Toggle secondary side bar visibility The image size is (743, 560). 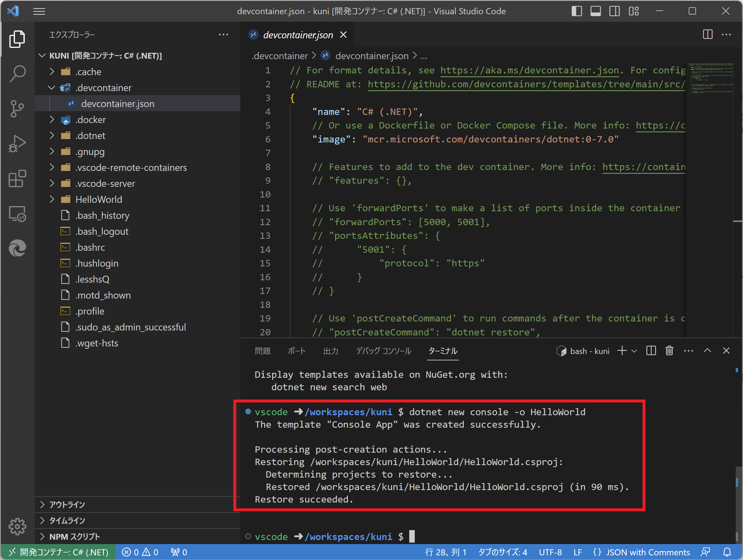point(614,11)
